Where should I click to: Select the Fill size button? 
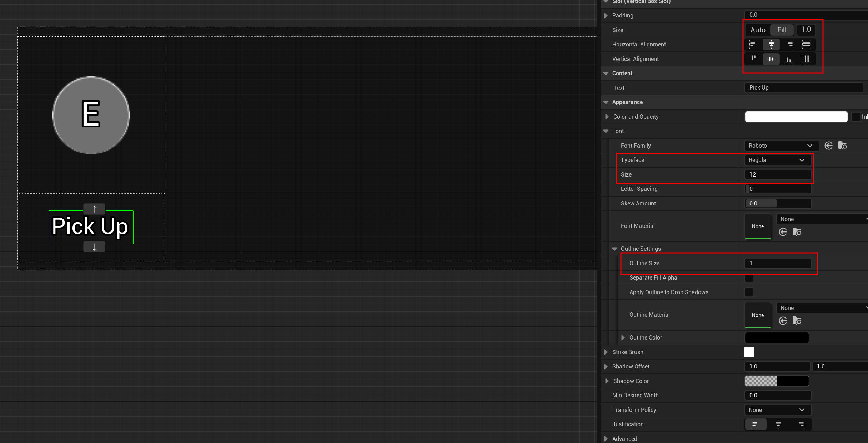click(782, 30)
